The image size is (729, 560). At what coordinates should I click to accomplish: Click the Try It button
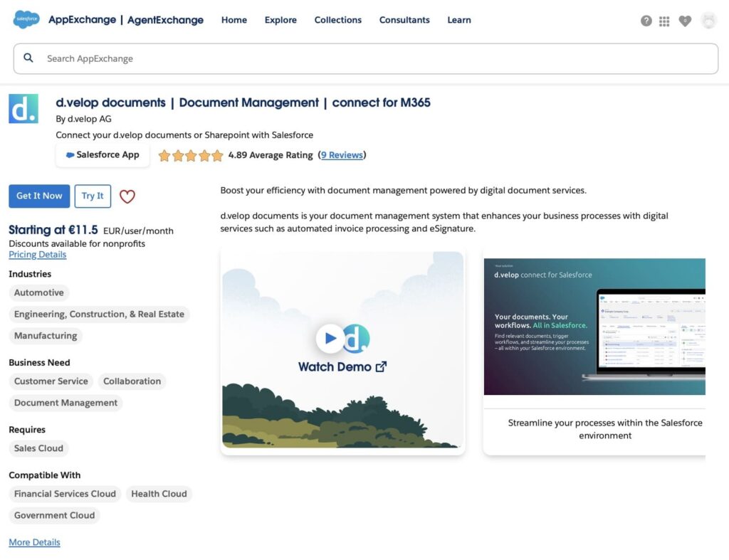click(93, 196)
